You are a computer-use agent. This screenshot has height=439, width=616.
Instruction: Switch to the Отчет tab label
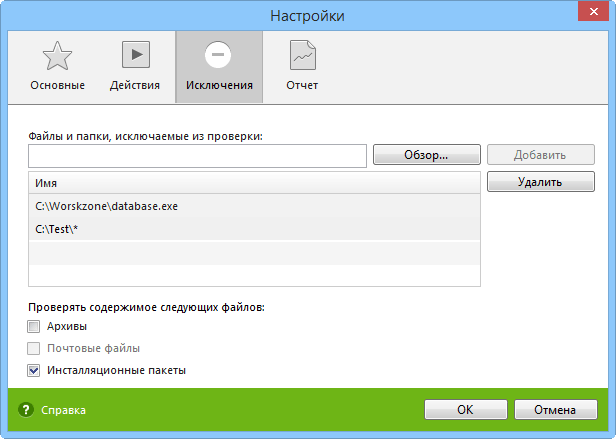click(x=302, y=85)
